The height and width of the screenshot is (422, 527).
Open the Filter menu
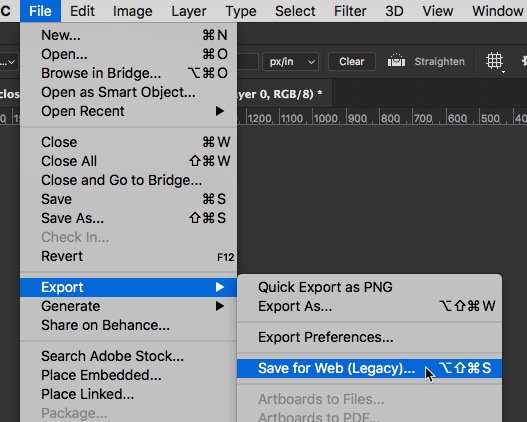tap(350, 11)
